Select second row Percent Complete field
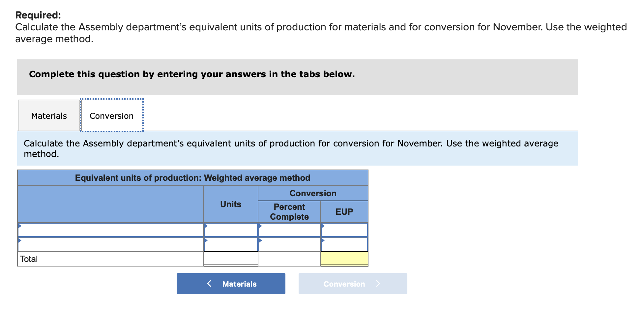Viewport: 644px width, 314px height. tap(289, 244)
